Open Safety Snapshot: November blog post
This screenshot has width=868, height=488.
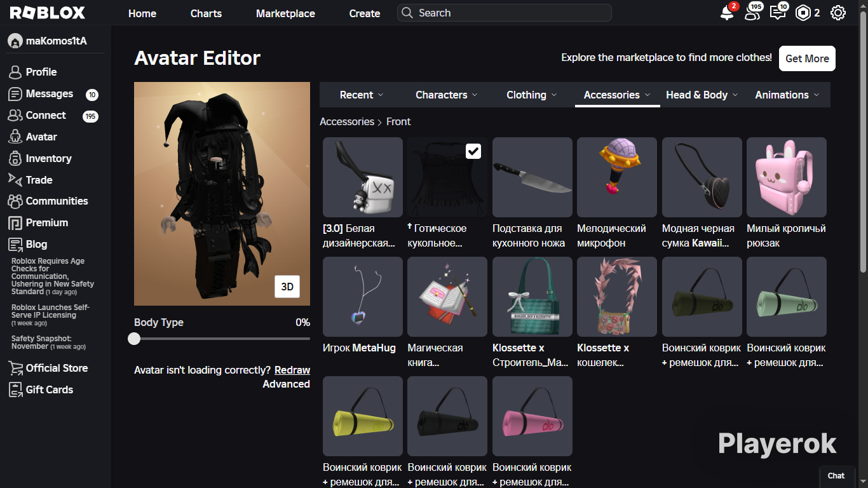(48, 342)
